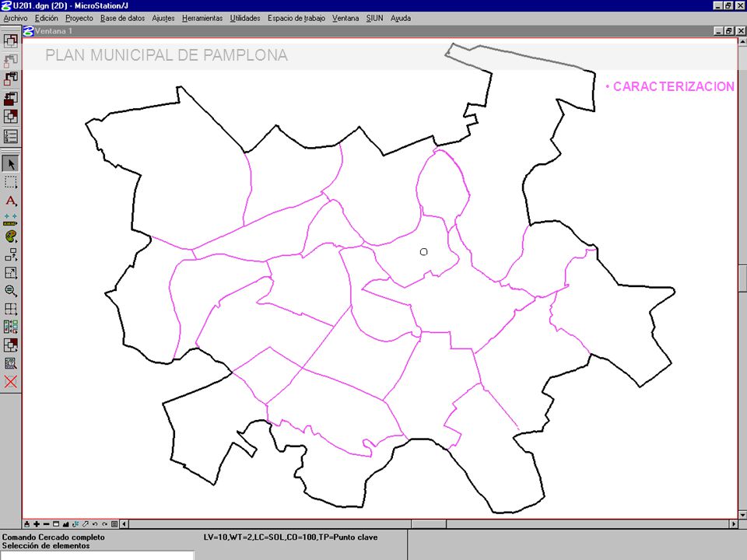Choose the dashed-rectangle Fence tool
Viewport: 747px width, 560px height.
click(x=10, y=182)
